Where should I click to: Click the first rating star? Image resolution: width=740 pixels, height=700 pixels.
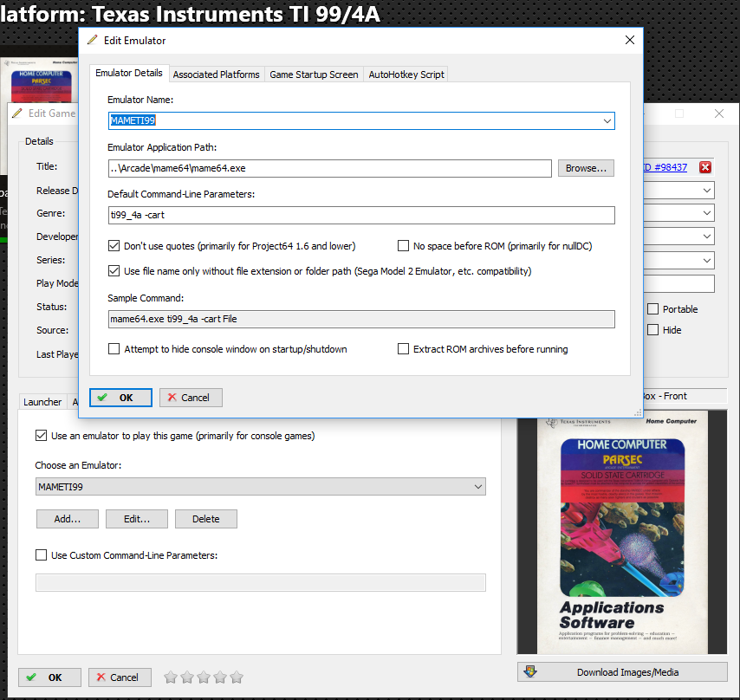click(171, 677)
